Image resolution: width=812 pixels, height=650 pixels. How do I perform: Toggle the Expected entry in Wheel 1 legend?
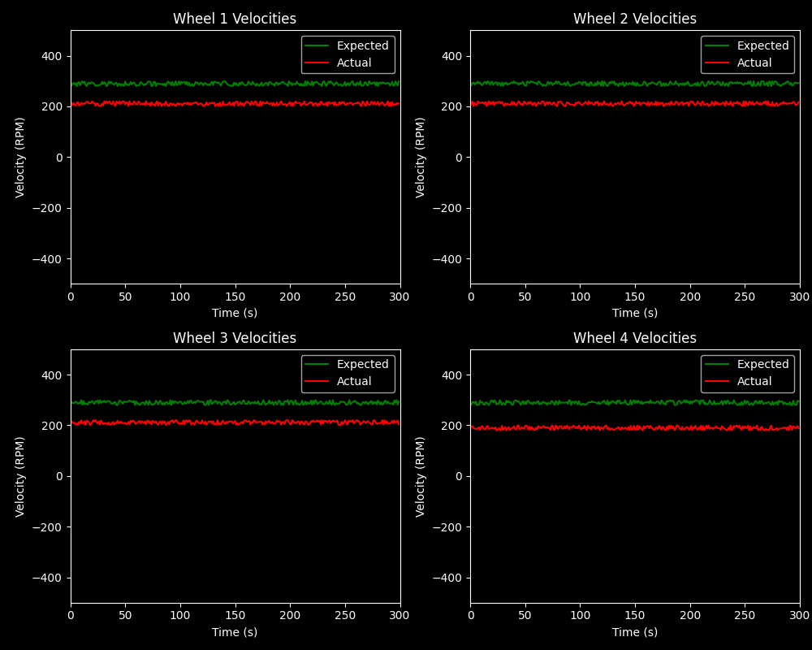tap(362, 45)
